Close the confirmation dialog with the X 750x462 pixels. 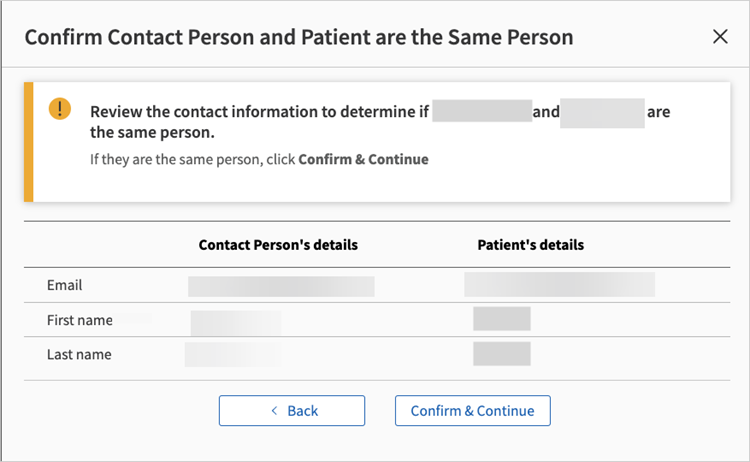coord(720,37)
